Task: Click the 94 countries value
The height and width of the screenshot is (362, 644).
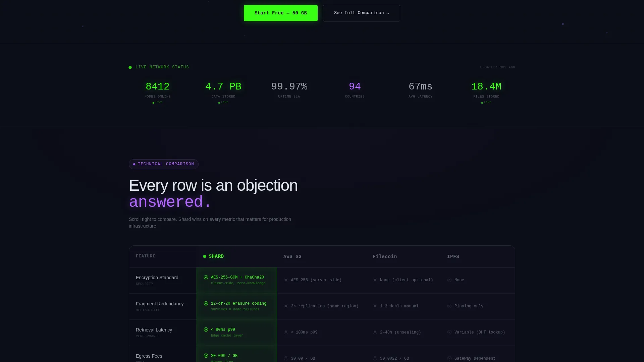Action: [x=355, y=86]
